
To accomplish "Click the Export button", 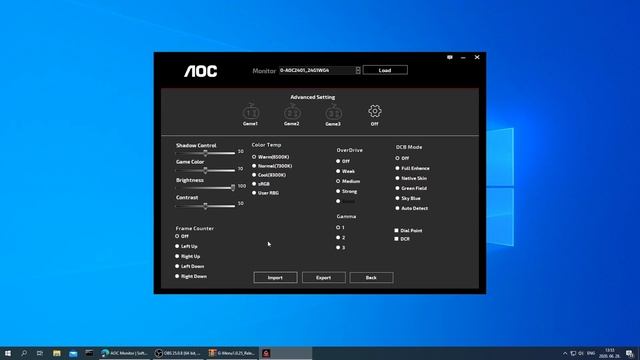I will pyautogui.click(x=324, y=278).
